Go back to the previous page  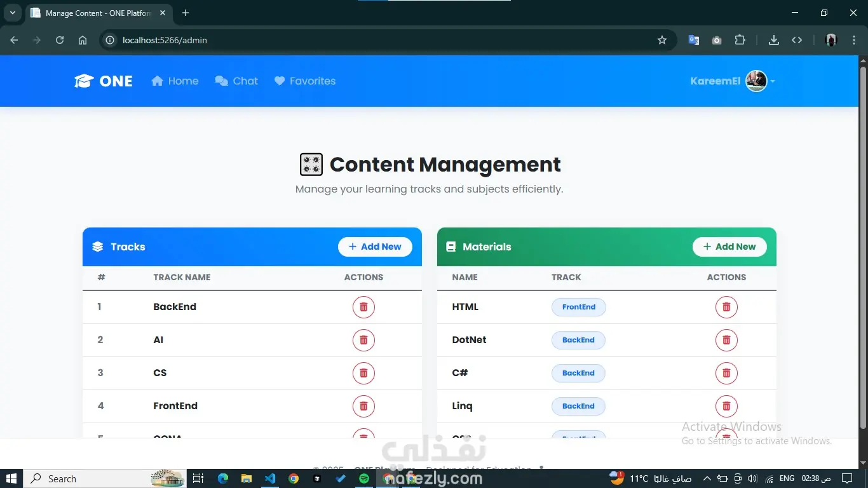[x=14, y=40]
